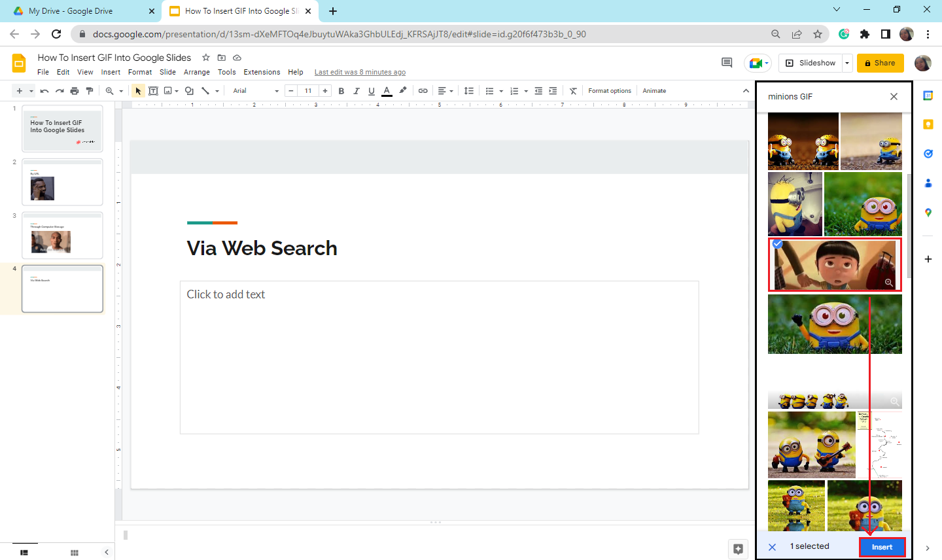The image size is (942, 560).
Task: Star the presentation title
Action: tap(206, 58)
